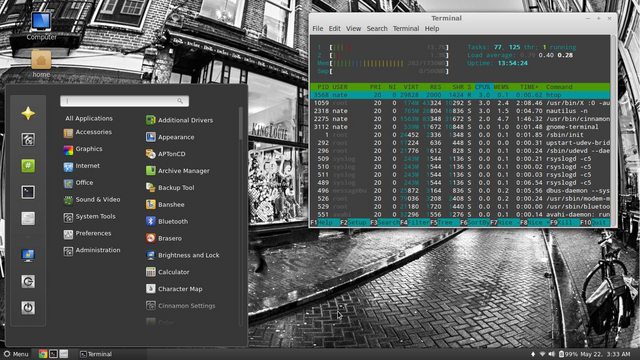Click the network icon in the system tray
This screenshot has height=360, width=640.
click(x=542, y=354)
